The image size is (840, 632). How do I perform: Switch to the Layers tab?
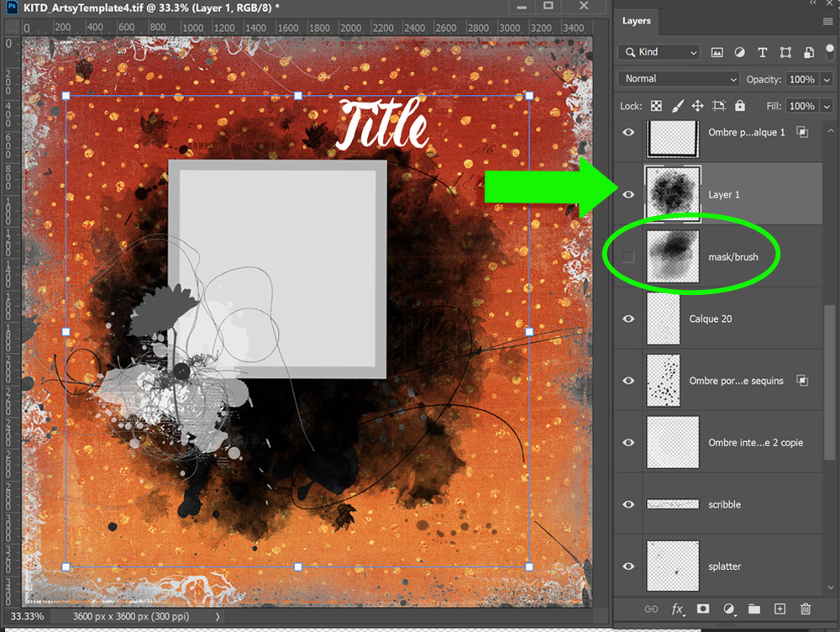(x=637, y=21)
